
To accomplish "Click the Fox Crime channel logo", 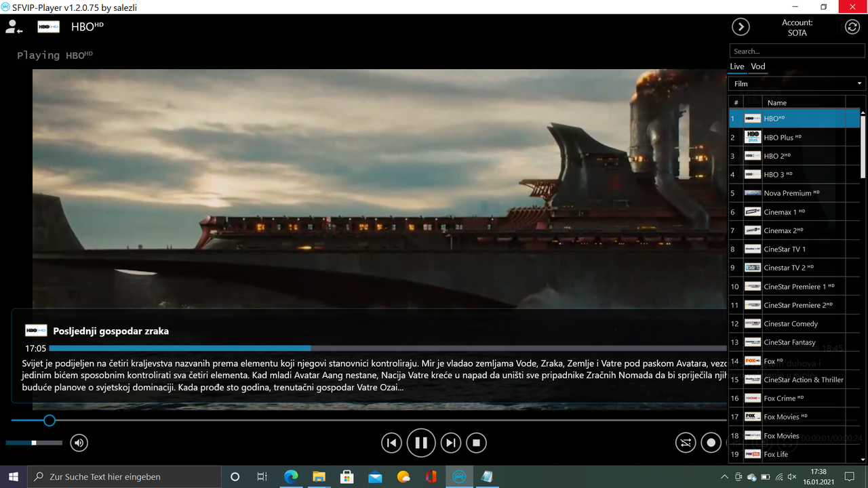I will (753, 399).
